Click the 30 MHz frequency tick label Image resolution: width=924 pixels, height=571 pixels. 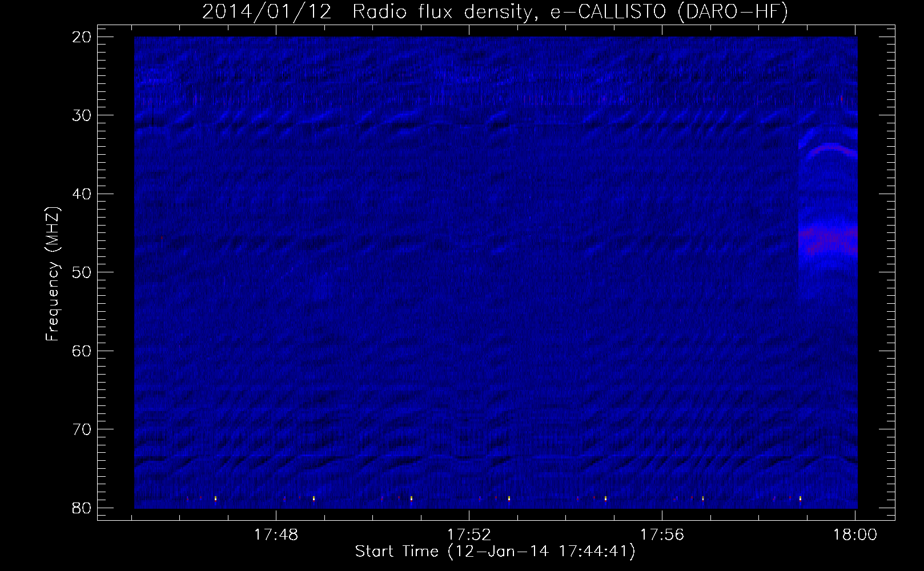point(82,115)
